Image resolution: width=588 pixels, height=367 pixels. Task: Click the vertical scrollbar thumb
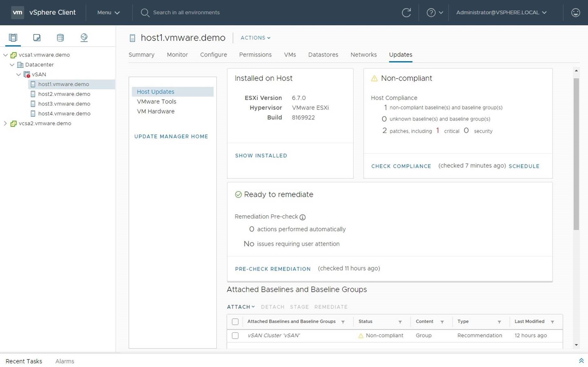pos(576,154)
